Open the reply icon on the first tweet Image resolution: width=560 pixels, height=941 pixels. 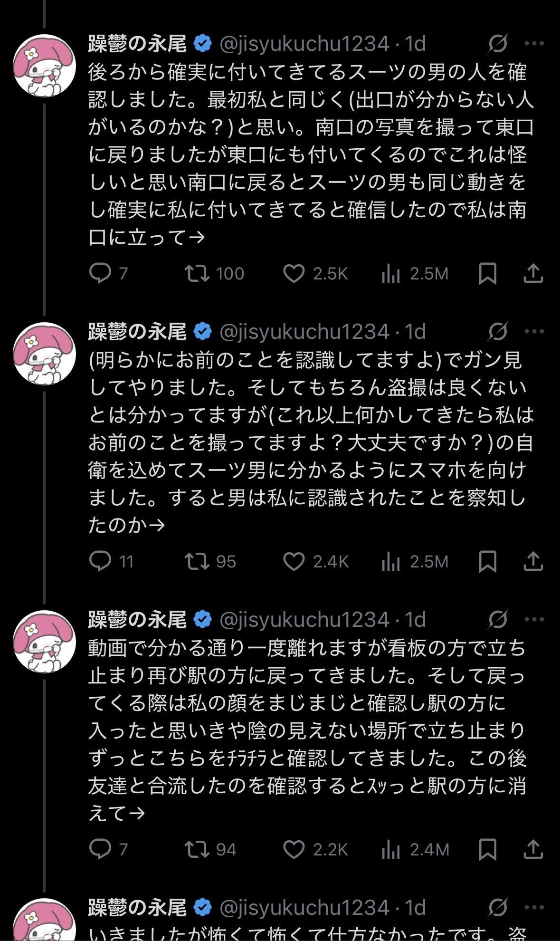tap(100, 274)
